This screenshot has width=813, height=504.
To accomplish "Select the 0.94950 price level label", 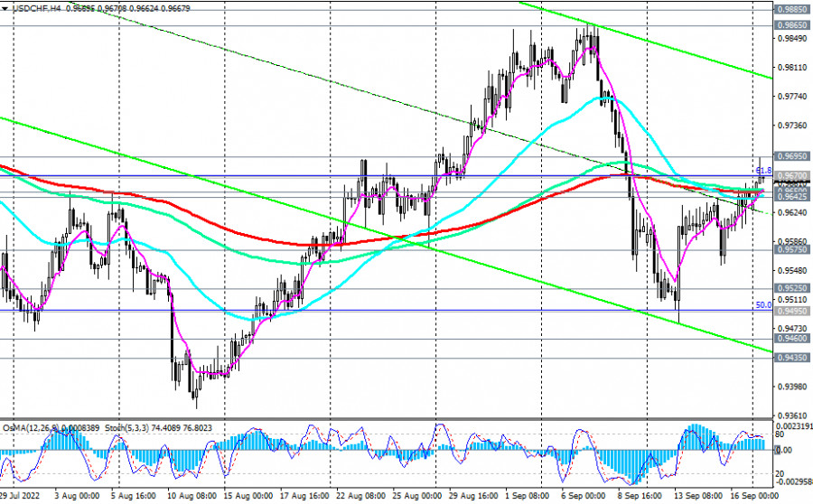I will 792,311.
